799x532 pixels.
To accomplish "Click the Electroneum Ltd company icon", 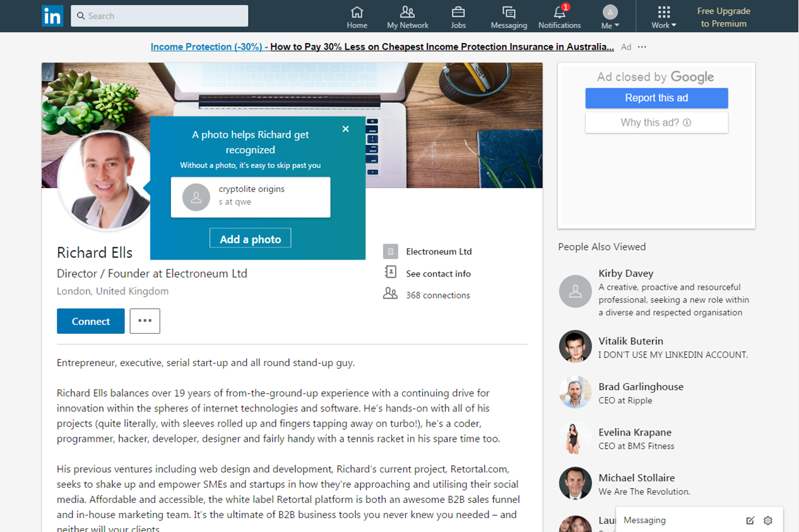I will pyautogui.click(x=391, y=252).
